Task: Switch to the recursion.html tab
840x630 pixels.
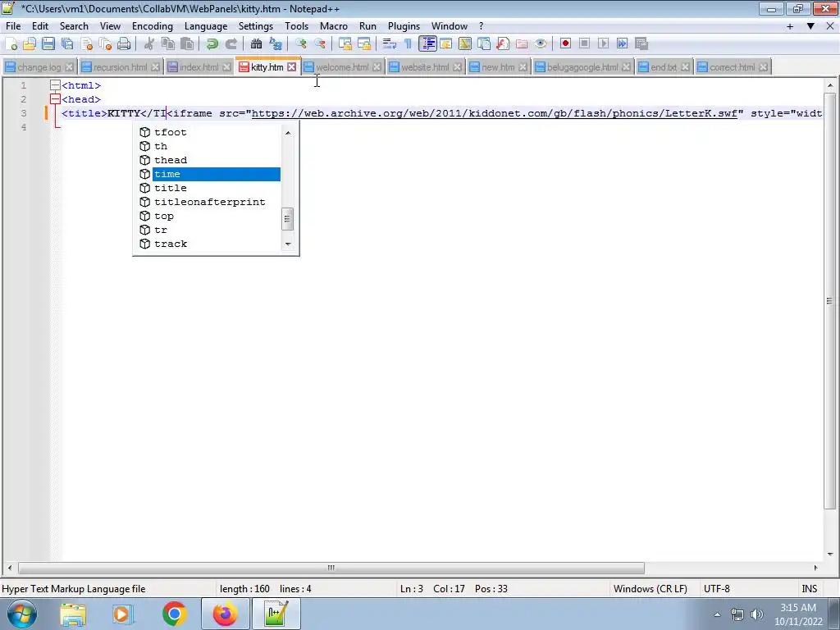Action: (120, 67)
